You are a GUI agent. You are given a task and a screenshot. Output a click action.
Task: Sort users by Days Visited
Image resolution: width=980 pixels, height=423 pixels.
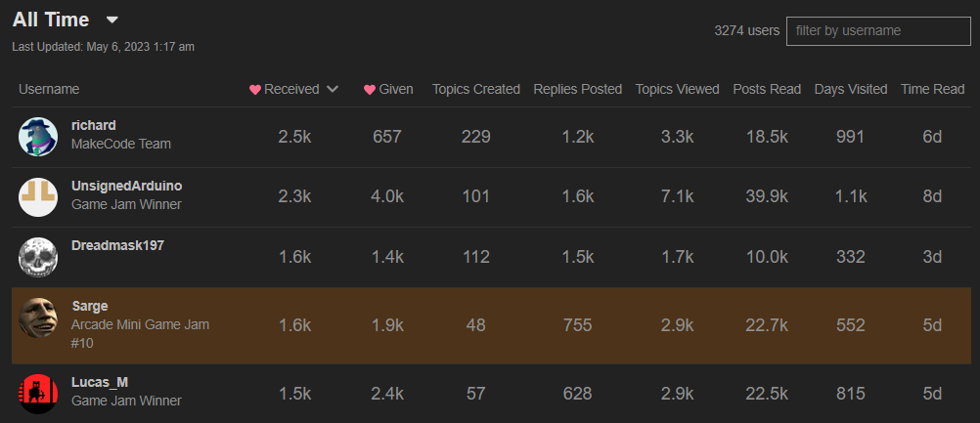pyautogui.click(x=850, y=89)
